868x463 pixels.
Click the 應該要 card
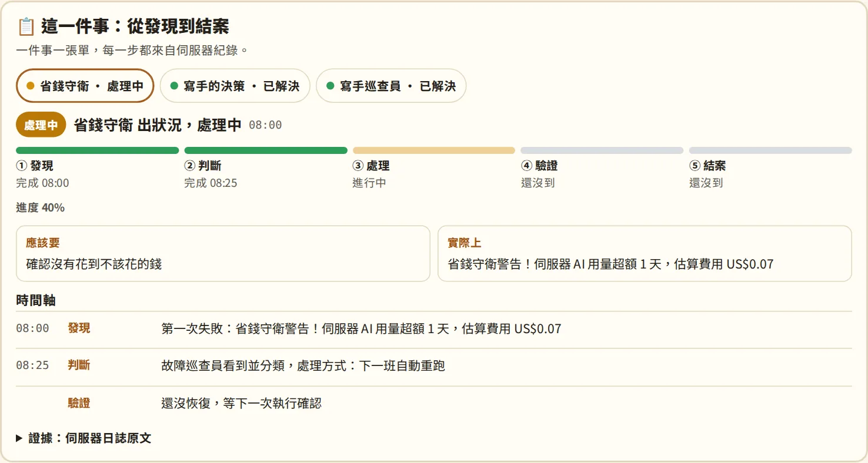(223, 254)
